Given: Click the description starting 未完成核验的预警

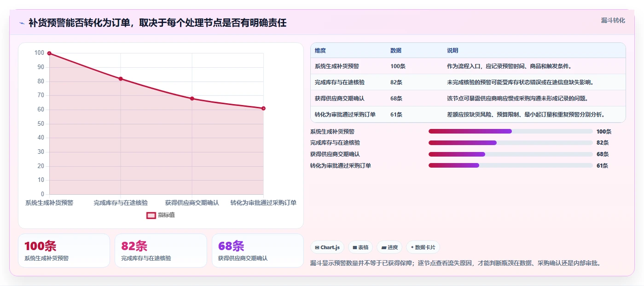Looking at the screenshot, I should [x=520, y=82].
